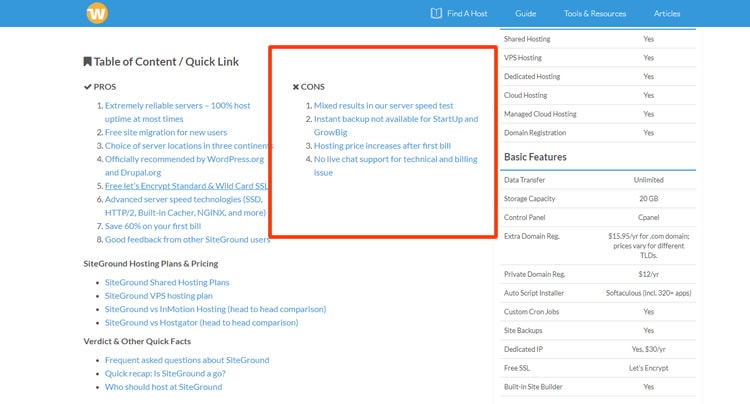Select the 'Cloud Hosting' row label
Viewport: 750px width, 404px height.
pos(525,95)
